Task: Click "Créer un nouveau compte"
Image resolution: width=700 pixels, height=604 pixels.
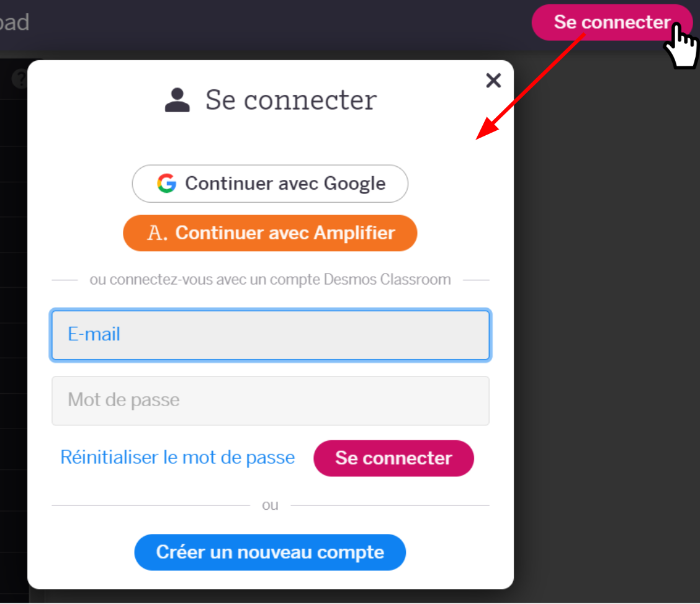Action: click(270, 552)
